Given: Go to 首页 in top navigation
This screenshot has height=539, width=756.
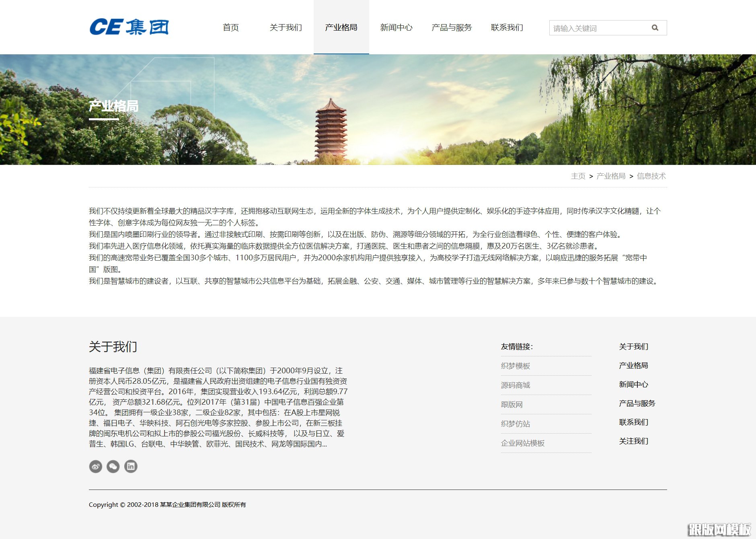Looking at the screenshot, I should tap(231, 27).
